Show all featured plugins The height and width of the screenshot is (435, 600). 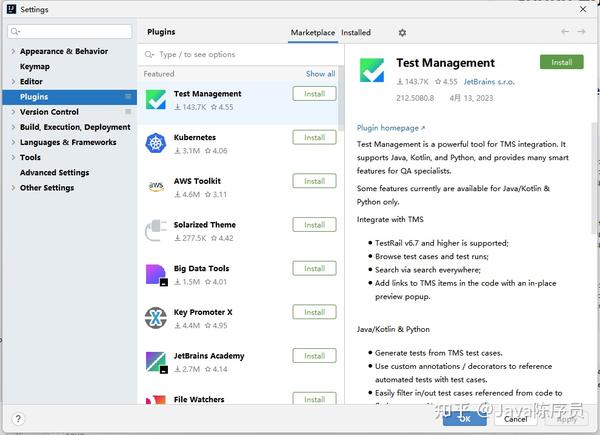coord(320,74)
